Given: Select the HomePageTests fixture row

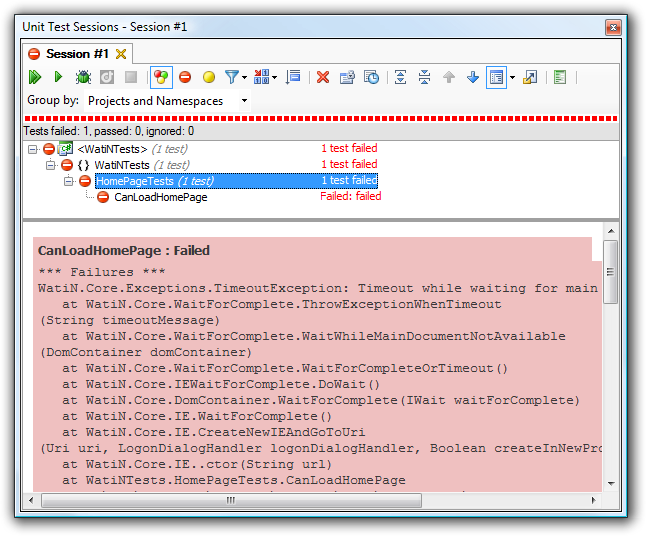Looking at the screenshot, I should pyautogui.click(x=236, y=181).
